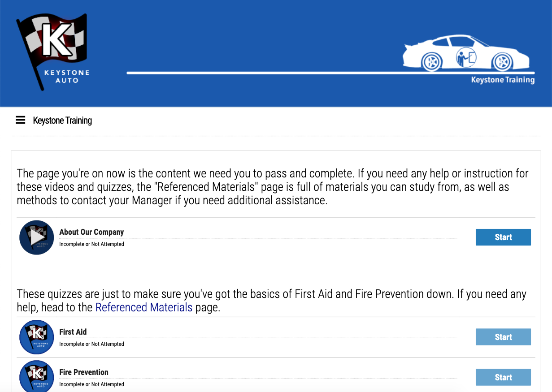Viewport: 552px width, 392px height.
Task: Start the About Our Company video
Action: pyautogui.click(x=503, y=237)
